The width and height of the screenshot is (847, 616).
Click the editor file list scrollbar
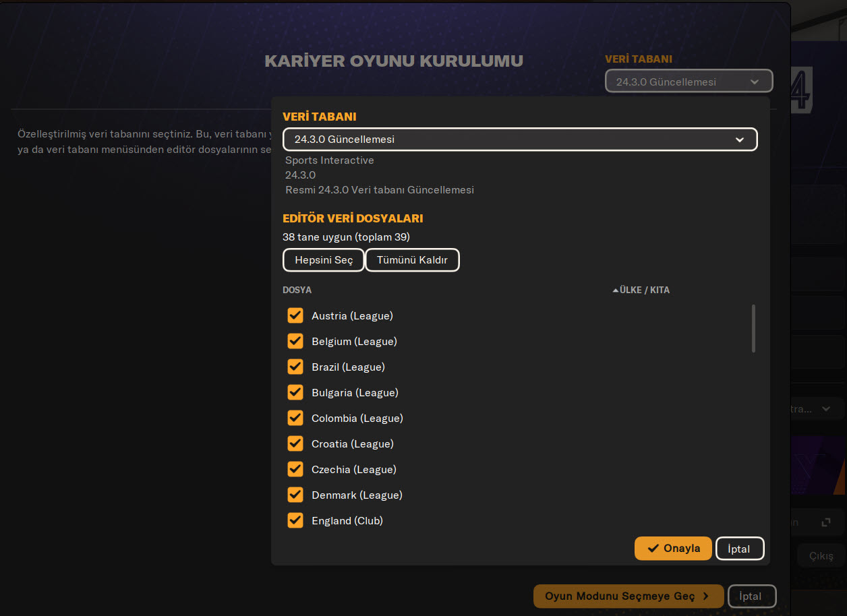[753, 328]
